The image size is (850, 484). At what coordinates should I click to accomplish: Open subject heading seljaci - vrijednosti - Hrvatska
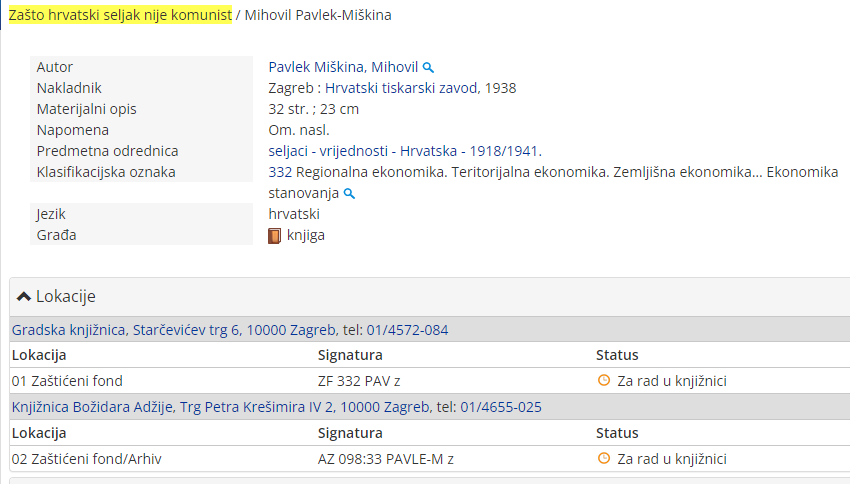click(x=404, y=151)
